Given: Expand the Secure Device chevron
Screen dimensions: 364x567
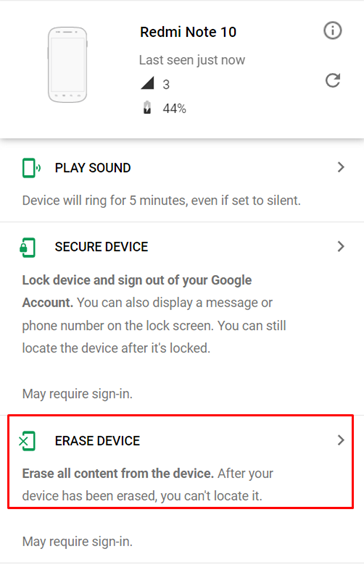Looking at the screenshot, I should pyautogui.click(x=341, y=247).
